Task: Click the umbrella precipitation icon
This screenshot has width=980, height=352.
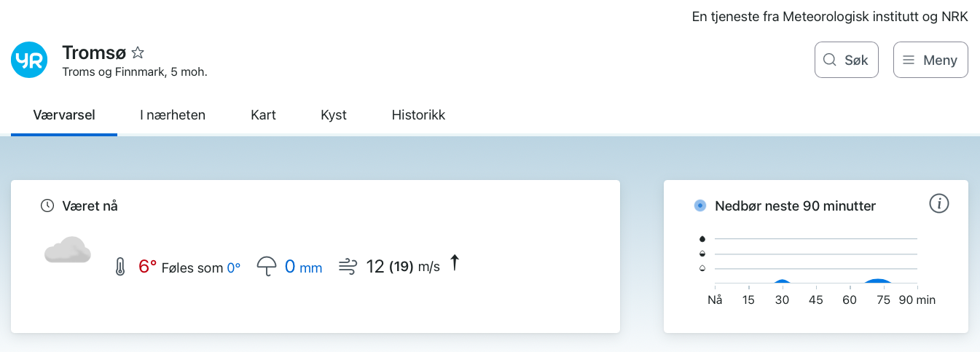Action: [x=267, y=267]
